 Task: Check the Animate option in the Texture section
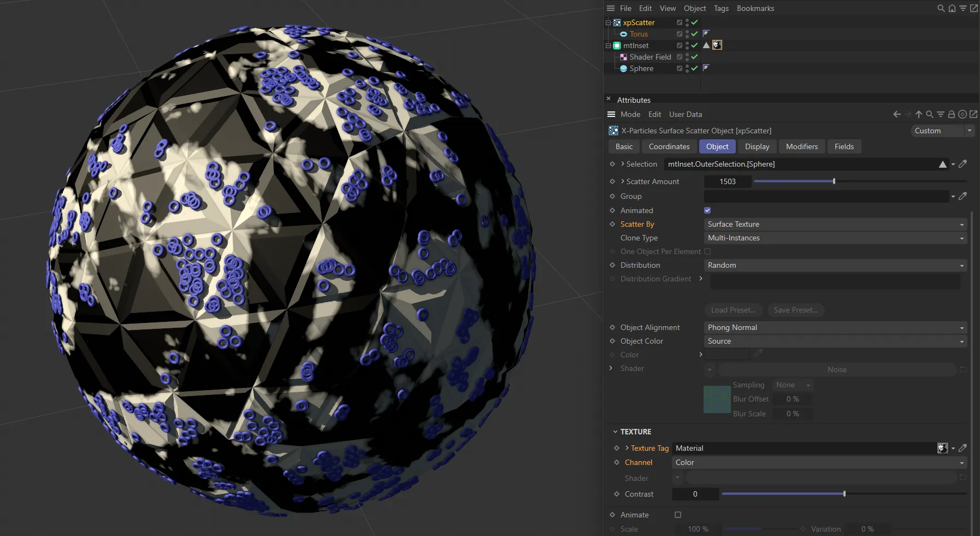click(677, 514)
